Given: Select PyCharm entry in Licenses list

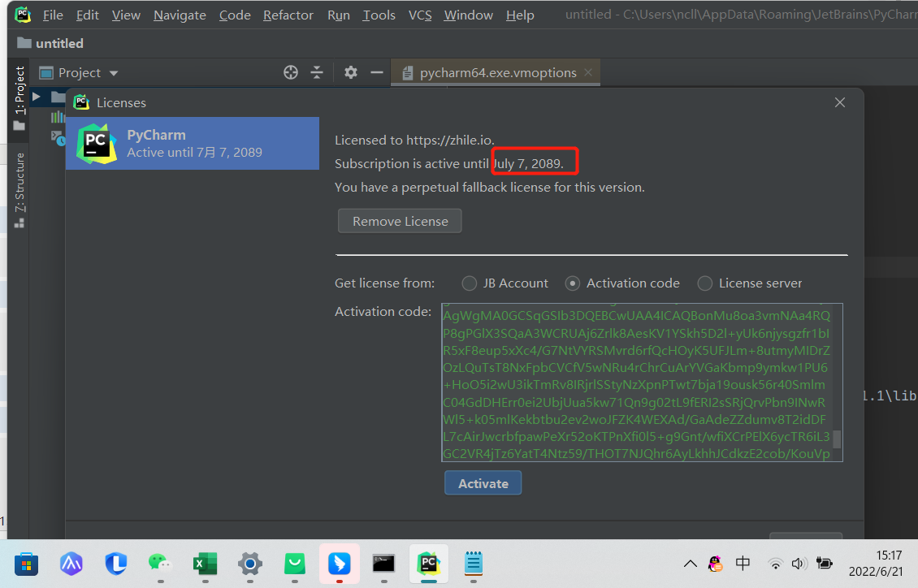Looking at the screenshot, I should pyautogui.click(x=193, y=143).
